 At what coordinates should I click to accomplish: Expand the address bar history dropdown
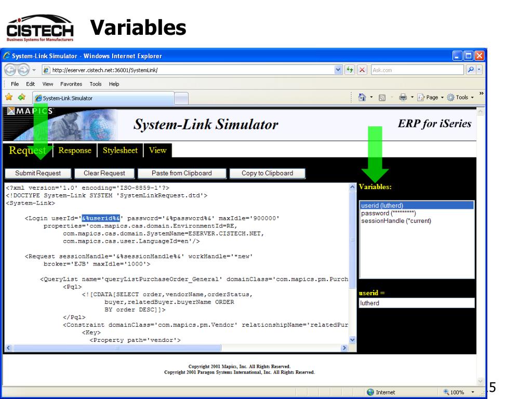(x=338, y=70)
